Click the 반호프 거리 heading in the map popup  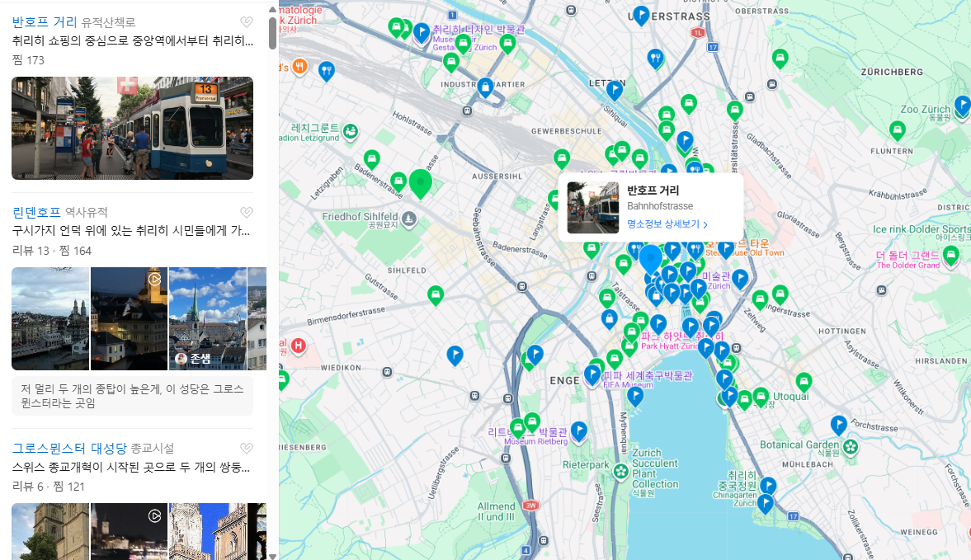653,191
